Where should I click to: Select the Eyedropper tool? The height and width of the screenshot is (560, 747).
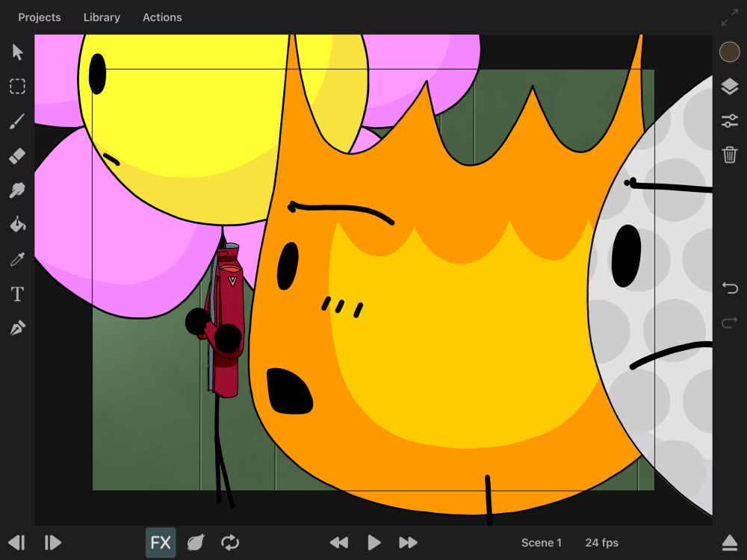pos(18,259)
